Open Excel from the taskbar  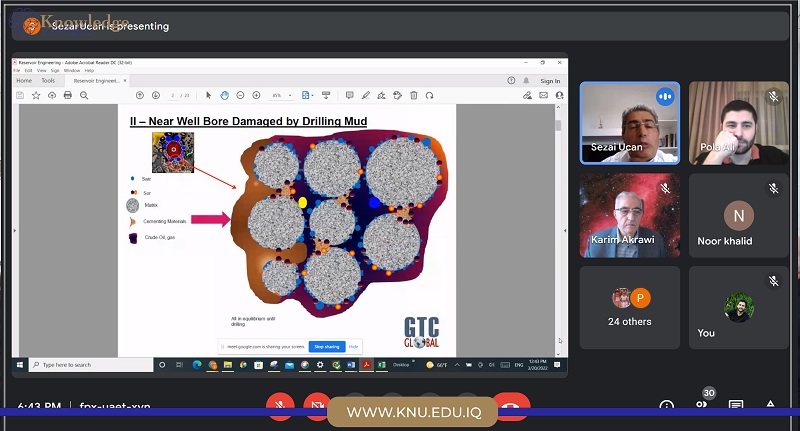point(382,365)
